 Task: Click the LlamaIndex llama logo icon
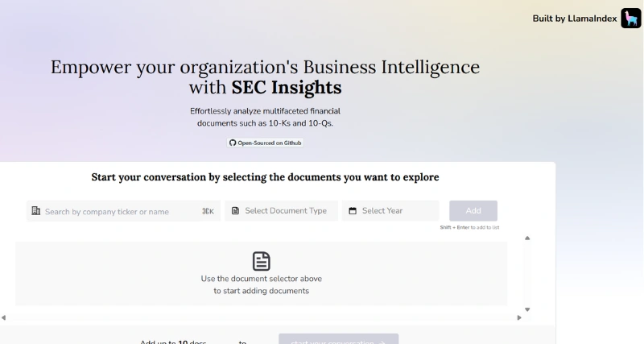630,19
